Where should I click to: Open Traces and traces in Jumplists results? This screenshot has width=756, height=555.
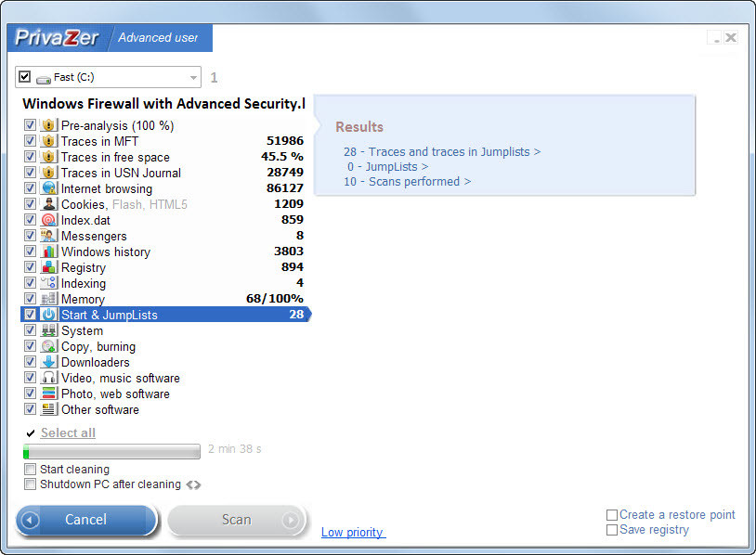click(442, 152)
